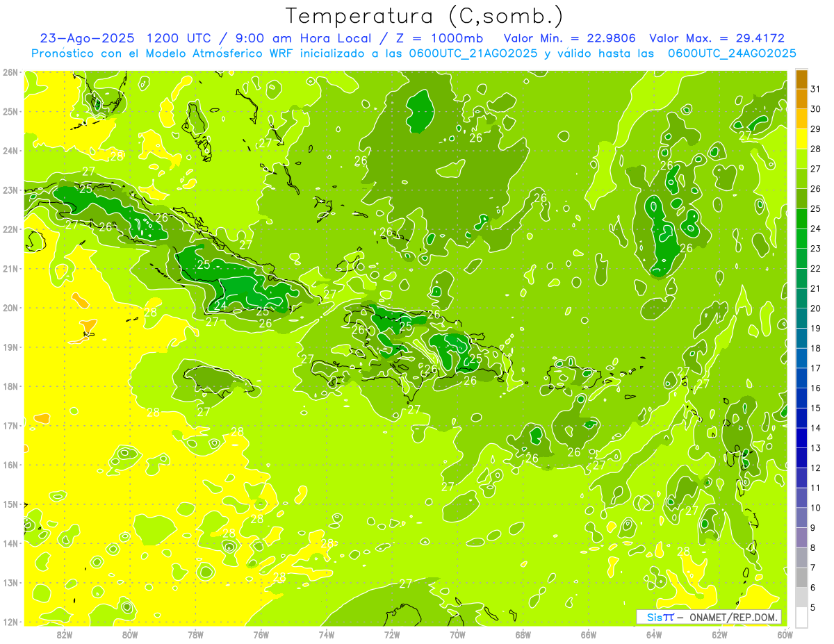The image size is (834, 644).
Task: Click the '78W' longitude label
Action: 195,634
